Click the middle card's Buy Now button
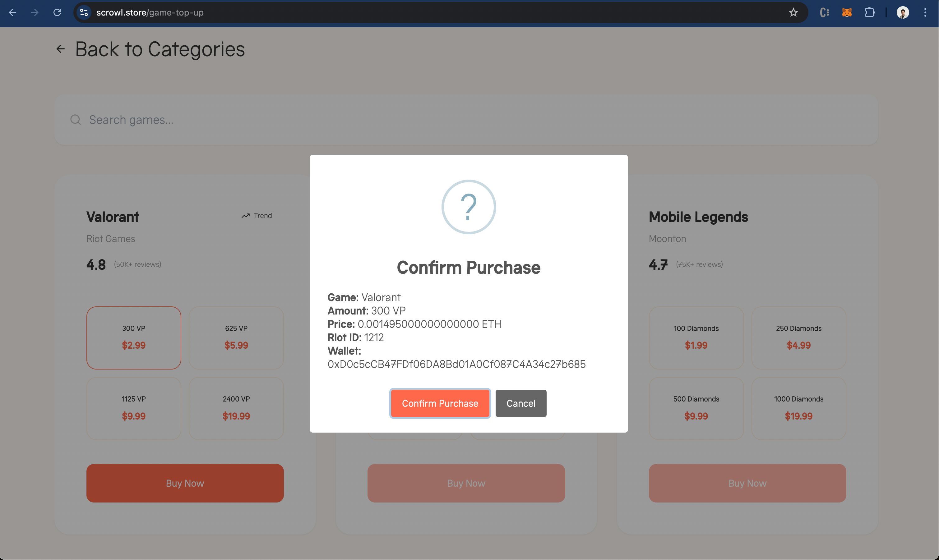939x560 pixels. pyautogui.click(x=466, y=483)
